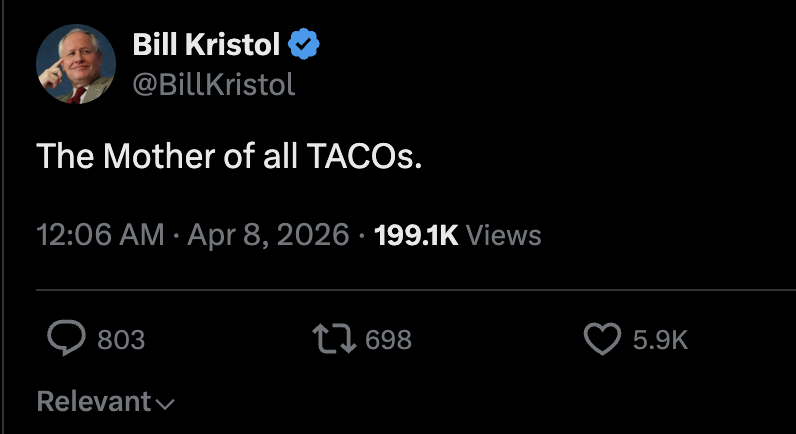This screenshot has height=434, width=796.
Task: Click the repost arrows icon
Action: pos(334,340)
